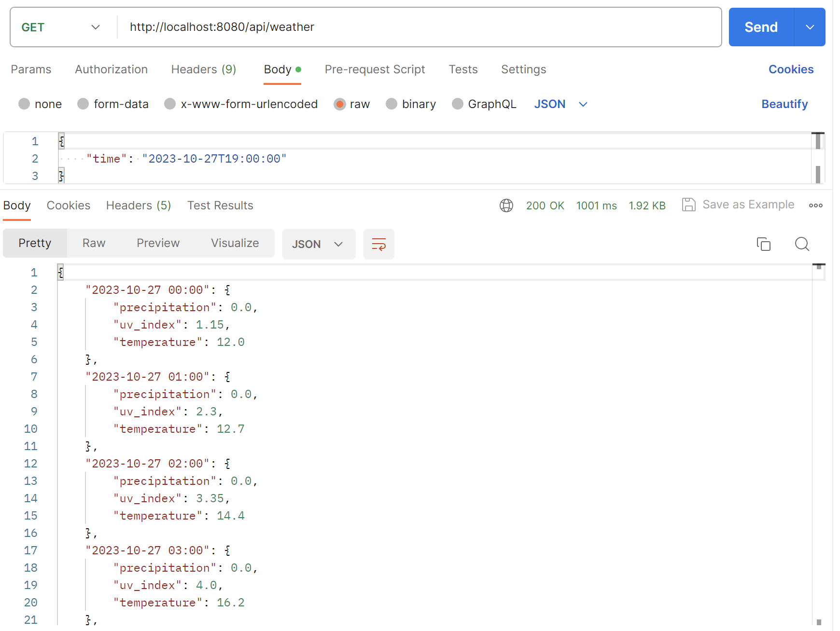
Task: Click the request body editor scrollbar
Action: tap(818, 158)
